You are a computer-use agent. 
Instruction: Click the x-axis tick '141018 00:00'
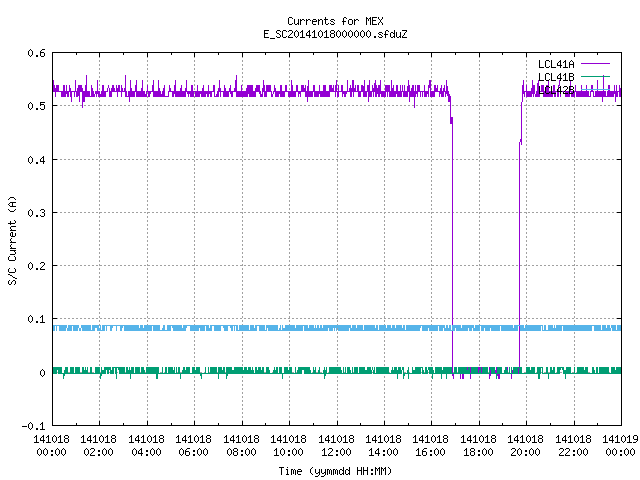point(51,446)
